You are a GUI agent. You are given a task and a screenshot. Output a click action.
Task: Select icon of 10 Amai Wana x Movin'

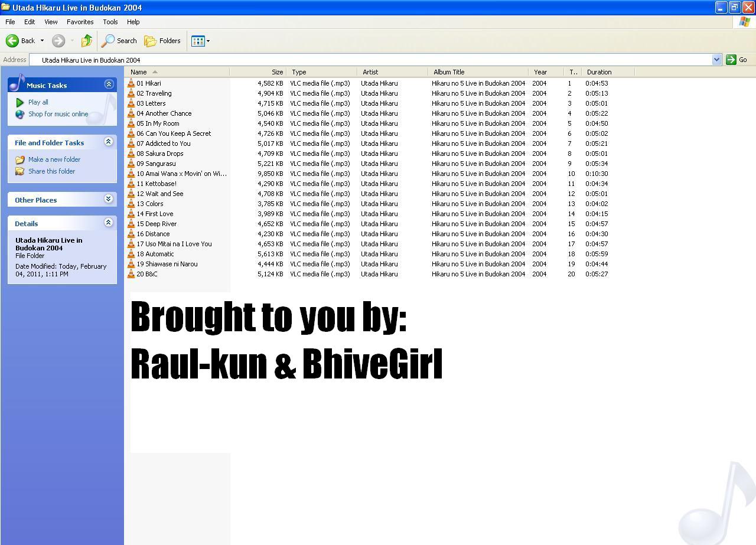(x=131, y=174)
